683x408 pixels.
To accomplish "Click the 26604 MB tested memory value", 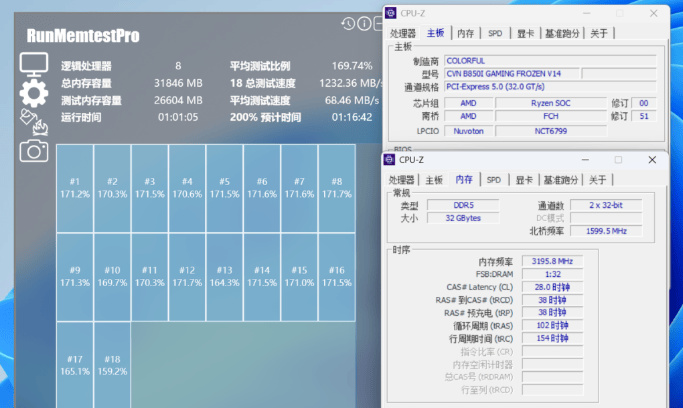I will 178,100.
